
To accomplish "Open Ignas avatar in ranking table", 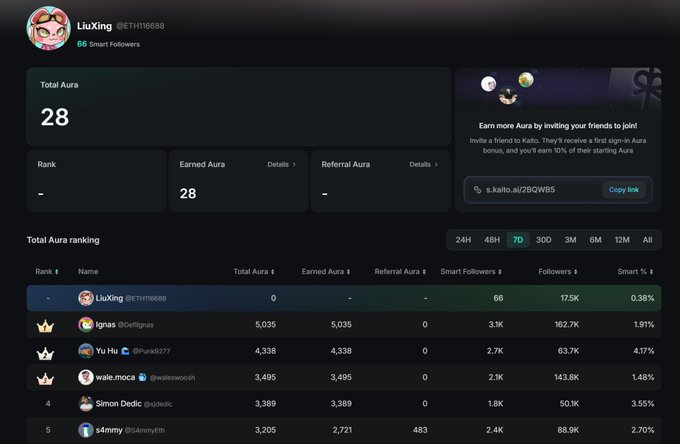I will [86, 324].
